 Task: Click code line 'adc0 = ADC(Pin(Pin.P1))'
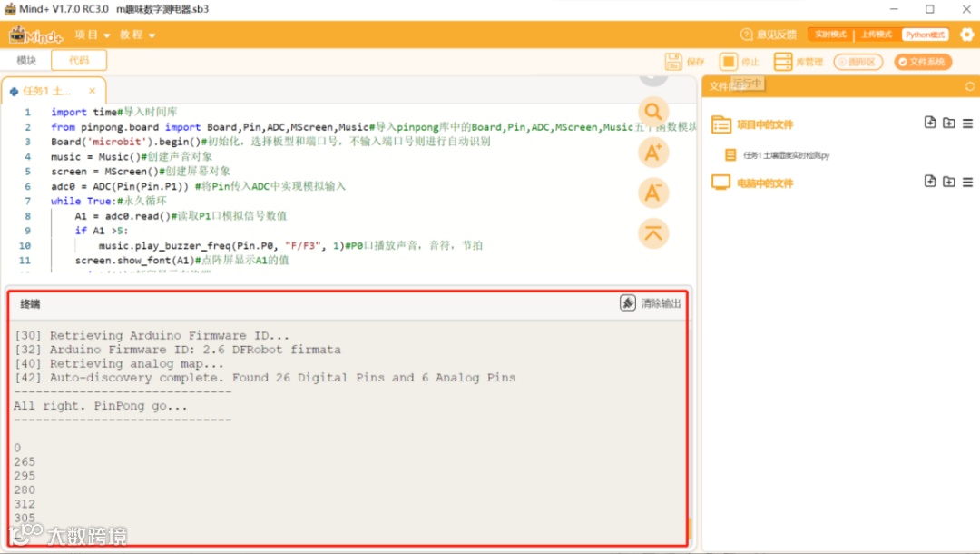198,186
